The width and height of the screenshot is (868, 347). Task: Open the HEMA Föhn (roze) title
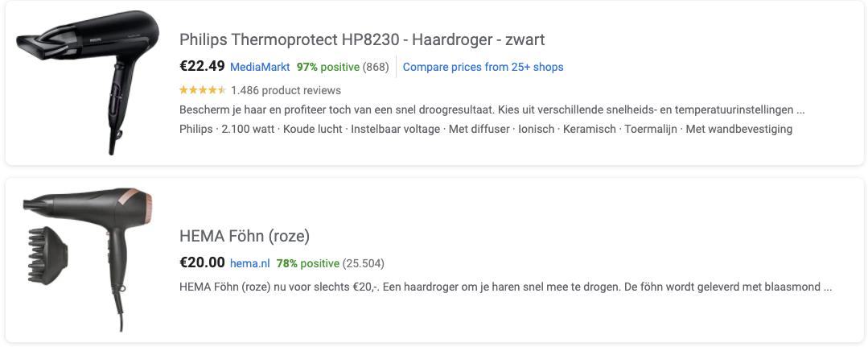[245, 236]
